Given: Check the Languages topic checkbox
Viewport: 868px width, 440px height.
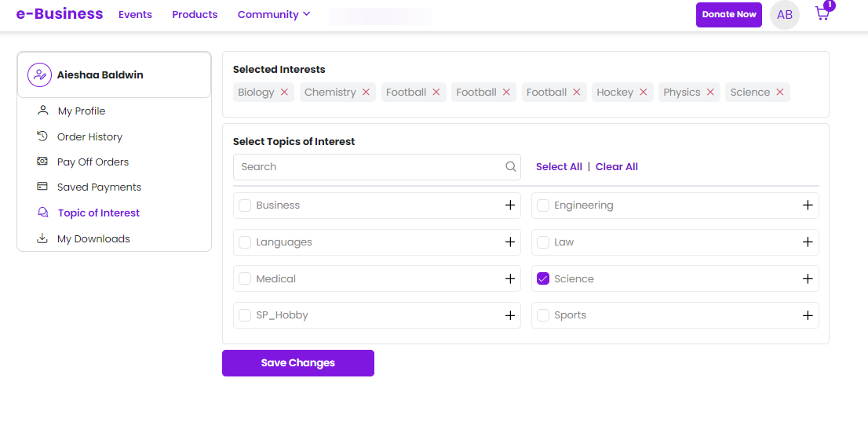Looking at the screenshot, I should click(245, 242).
